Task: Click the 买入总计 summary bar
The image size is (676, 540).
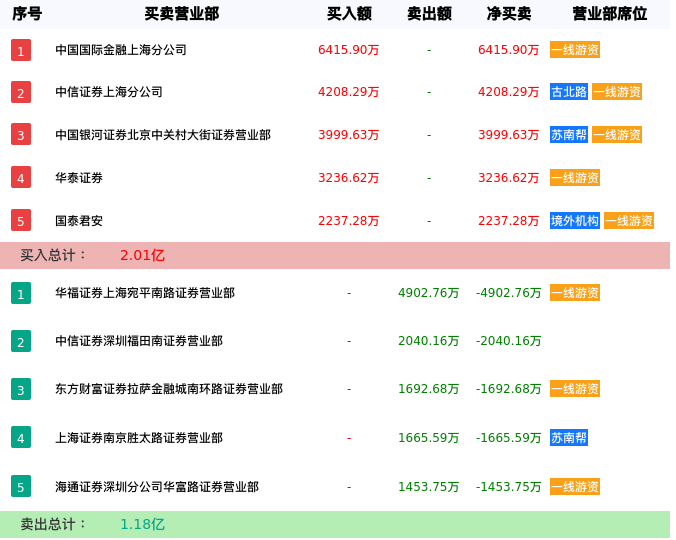Action: click(x=335, y=255)
